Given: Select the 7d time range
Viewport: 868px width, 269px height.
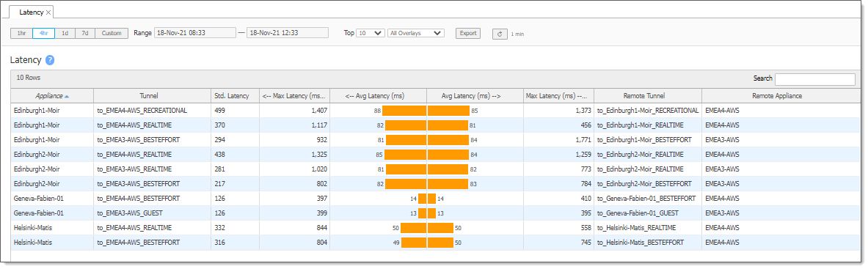Looking at the screenshot, I should click(84, 33).
